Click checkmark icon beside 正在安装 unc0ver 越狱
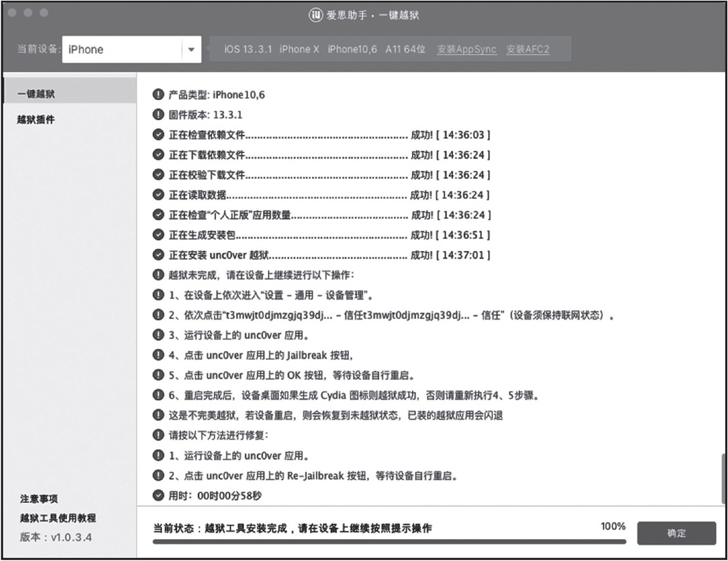The height and width of the screenshot is (561, 728). [158, 255]
